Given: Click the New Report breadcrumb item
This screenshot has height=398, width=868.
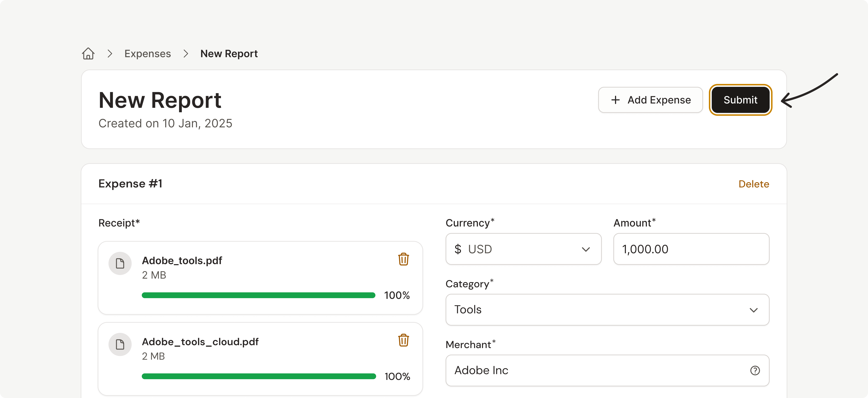Looking at the screenshot, I should (x=229, y=54).
